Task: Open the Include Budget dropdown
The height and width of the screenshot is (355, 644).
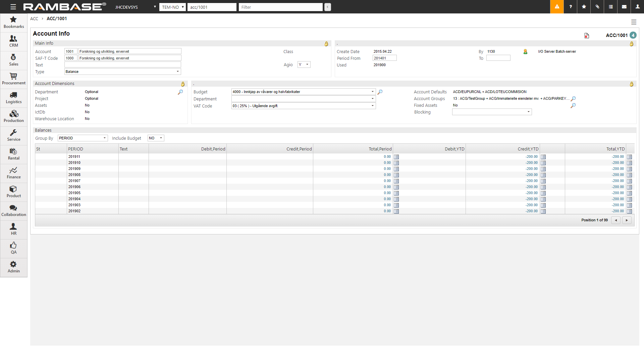Action: (x=161, y=138)
